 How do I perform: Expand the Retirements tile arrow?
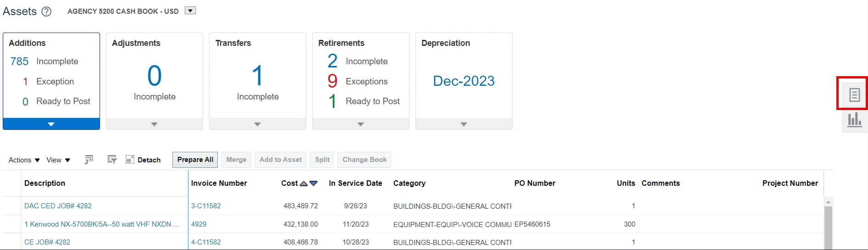360,124
